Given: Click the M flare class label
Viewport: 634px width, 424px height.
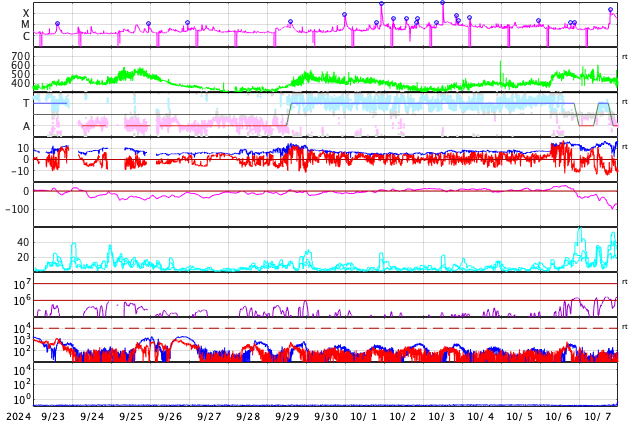Looking at the screenshot, I should (x=25, y=25).
